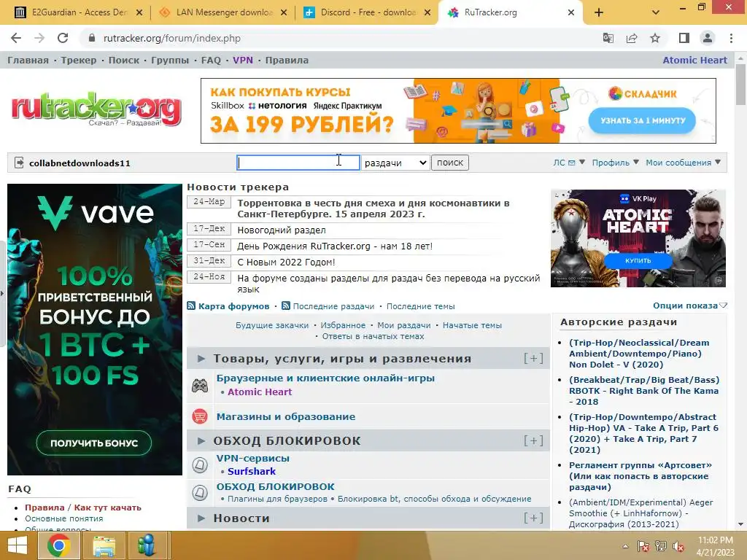Share this page via share icon
This screenshot has width=747, height=560.
click(x=632, y=38)
